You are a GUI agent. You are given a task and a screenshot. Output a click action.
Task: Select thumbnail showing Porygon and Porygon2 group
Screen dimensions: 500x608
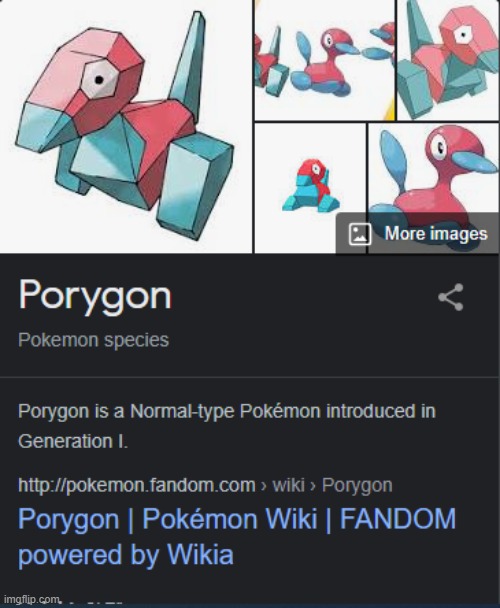click(x=324, y=60)
